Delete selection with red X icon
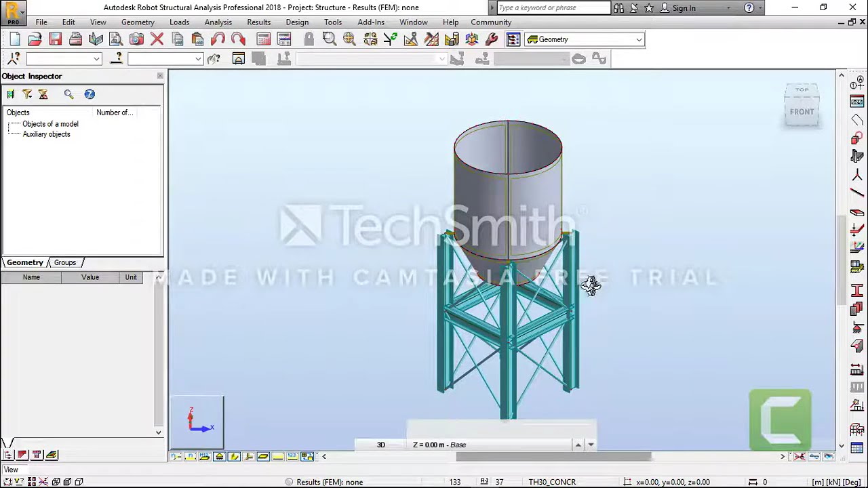 157,39
